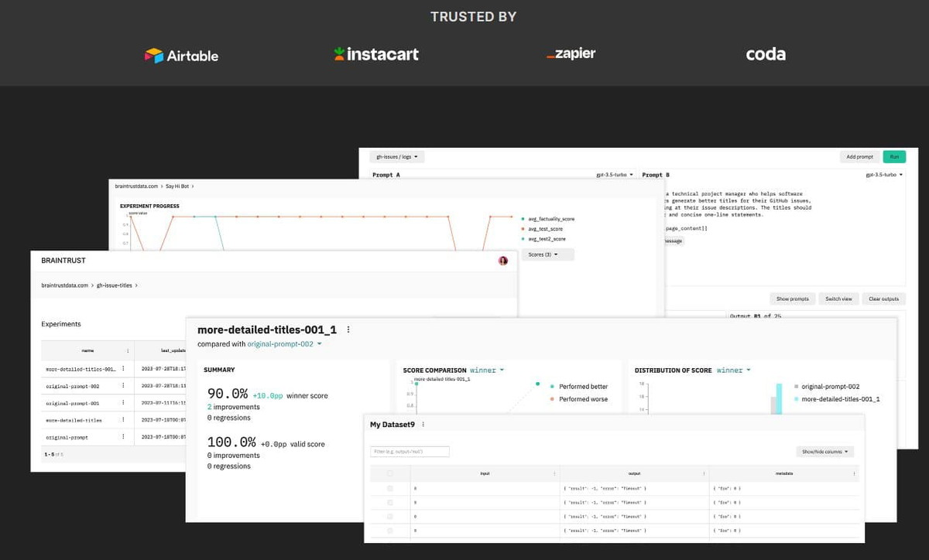Expand the gh-issues / logs dropdown
This screenshot has width=929, height=560.
tap(397, 157)
